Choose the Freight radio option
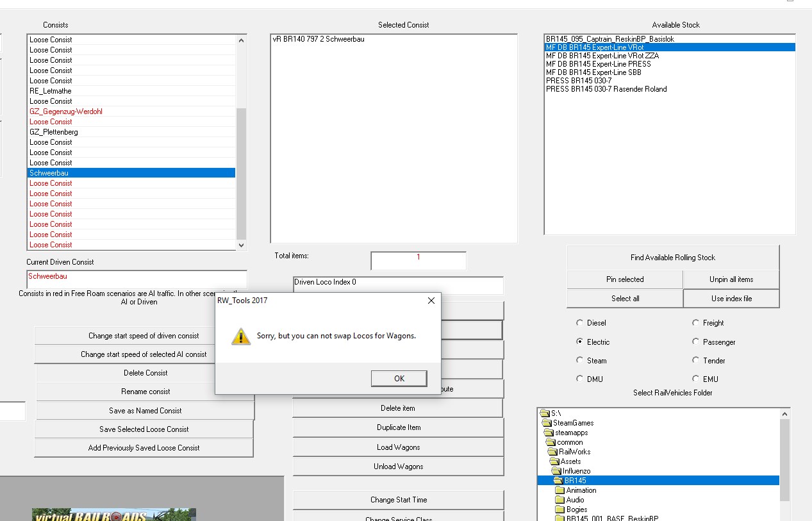This screenshot has width=812, height=521. (696, 323)
